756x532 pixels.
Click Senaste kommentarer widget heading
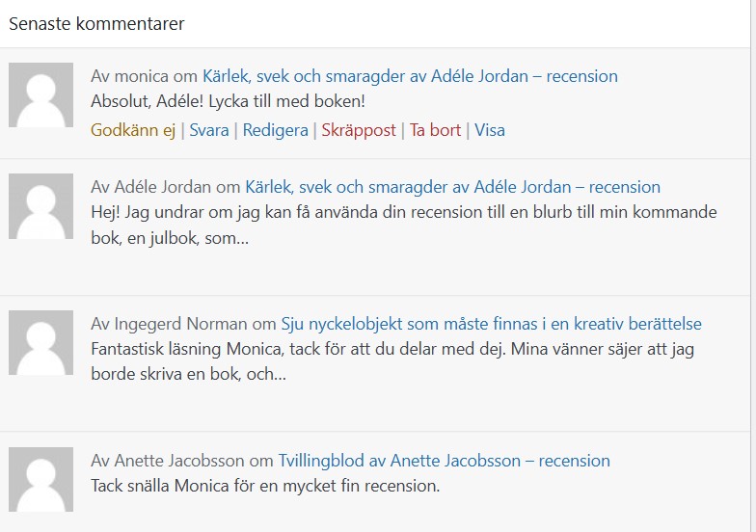point(96,23)
